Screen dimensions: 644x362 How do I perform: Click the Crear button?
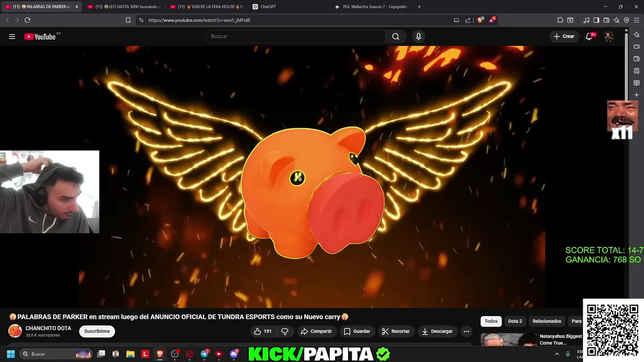(x=563, y=36)
